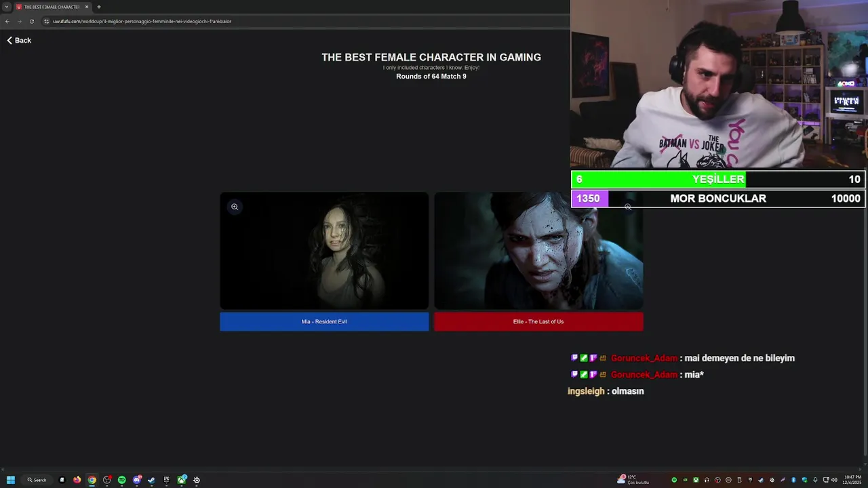The width and height of the screenshot is (868, 488).
Task: Close the current Chrome tab
Action: pos(87,7)
